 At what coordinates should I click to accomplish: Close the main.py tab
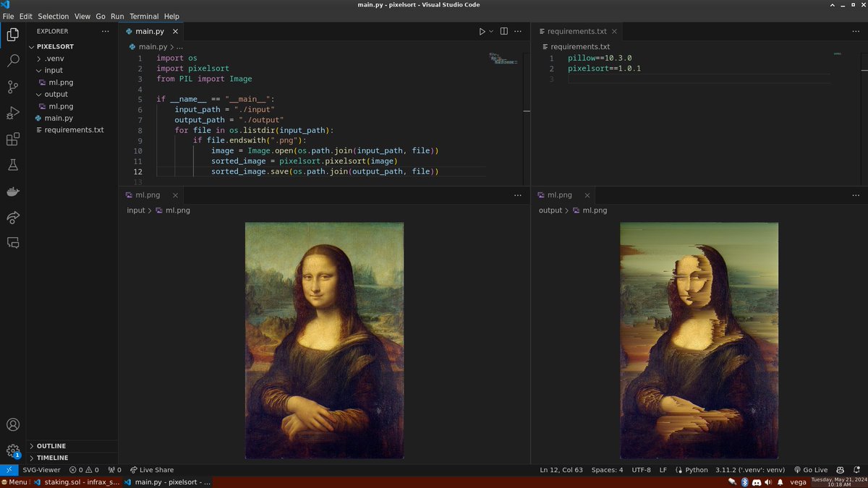coord(175,32)
